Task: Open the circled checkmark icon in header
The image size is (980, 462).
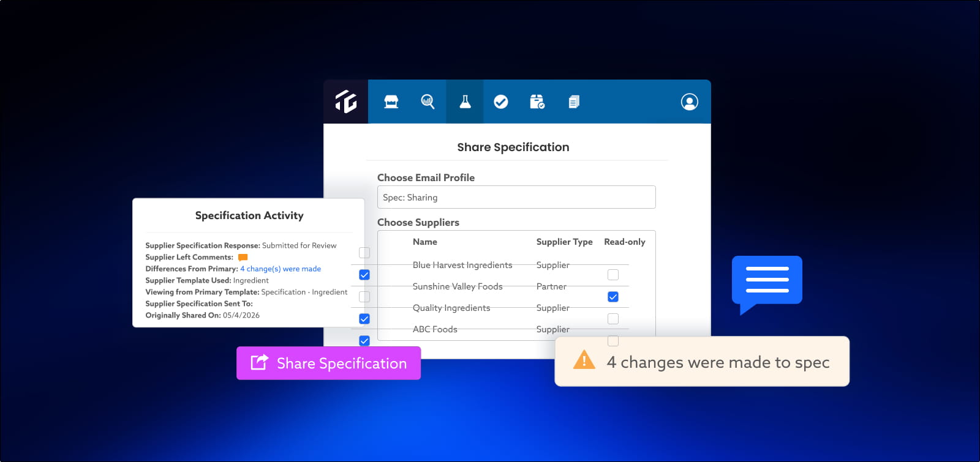Action: [501, 102]
